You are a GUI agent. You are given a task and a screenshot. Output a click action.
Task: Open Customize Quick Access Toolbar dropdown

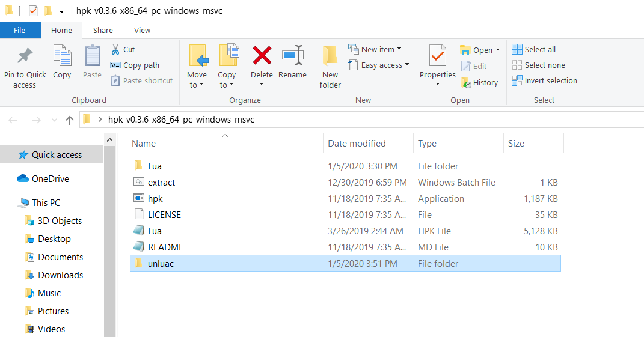pos(61,11)
